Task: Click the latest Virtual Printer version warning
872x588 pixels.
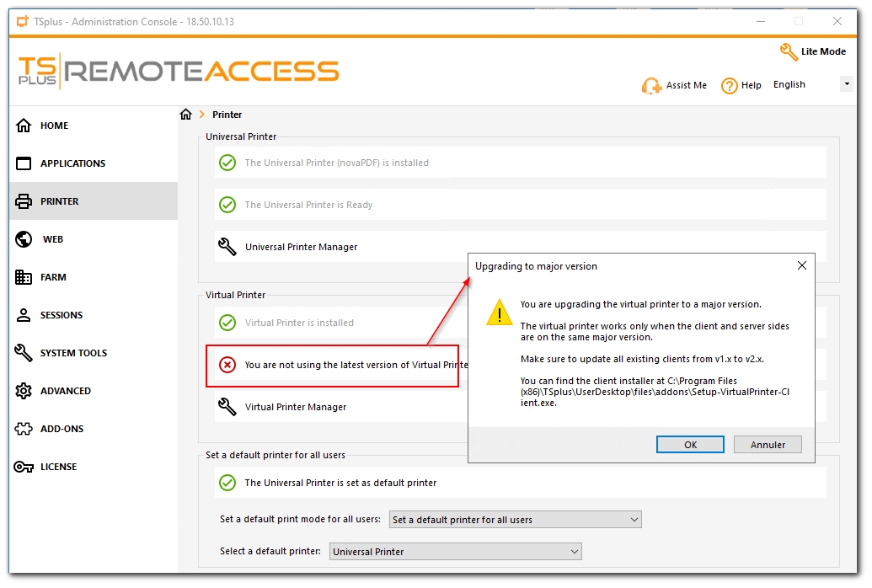Action: (355, 365)
